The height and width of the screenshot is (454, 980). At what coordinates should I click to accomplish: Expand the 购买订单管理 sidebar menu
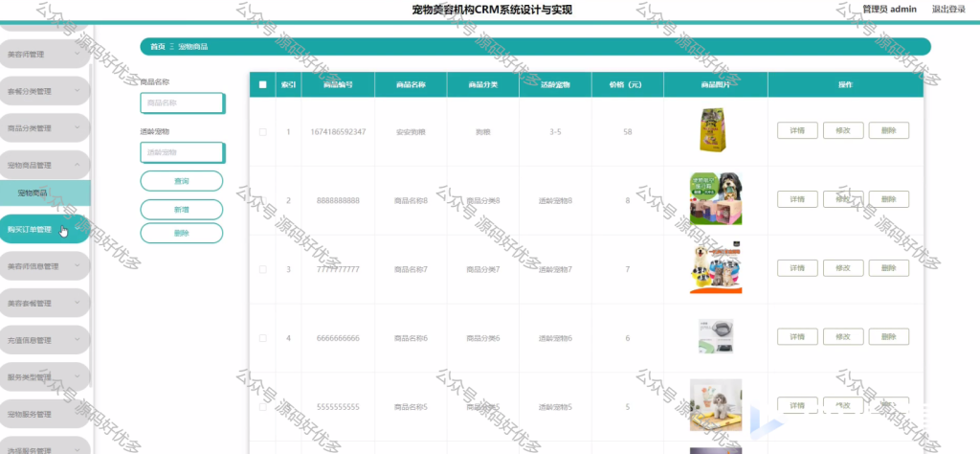pyautogui.click(x=44, y=230)
